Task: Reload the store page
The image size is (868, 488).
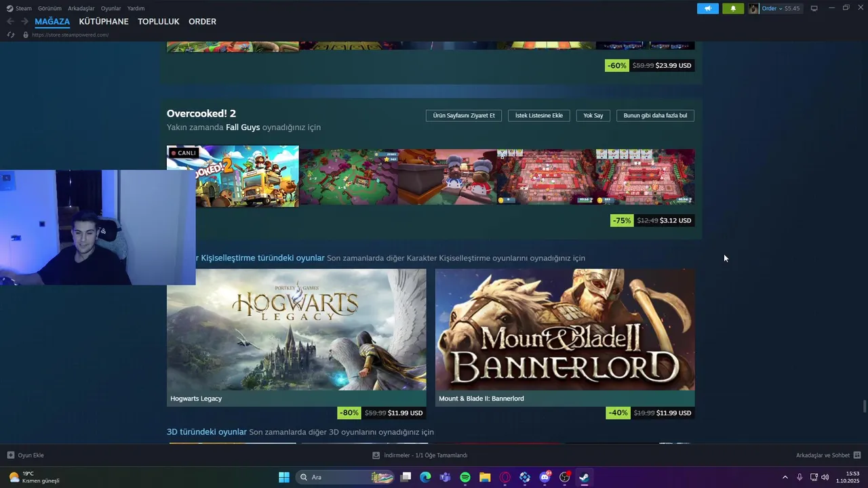Action: 11,35
